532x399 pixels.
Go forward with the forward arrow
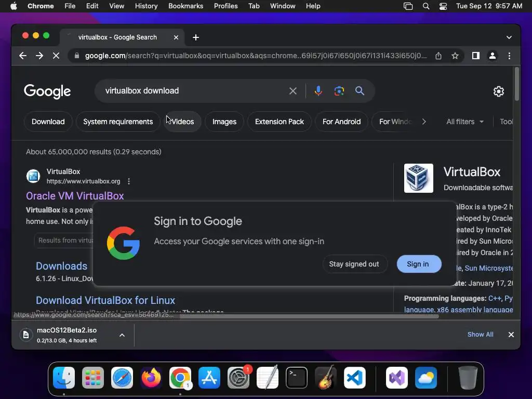39,56
